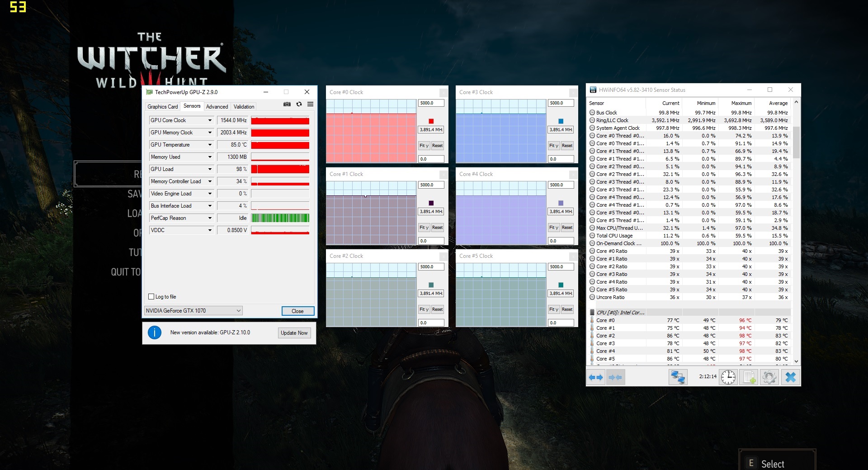The width and height of the screenshot is (868, 470).
Task: Open the Memory Controller Load dropdown
Action: pyautogui.click(x=210, y=181)
